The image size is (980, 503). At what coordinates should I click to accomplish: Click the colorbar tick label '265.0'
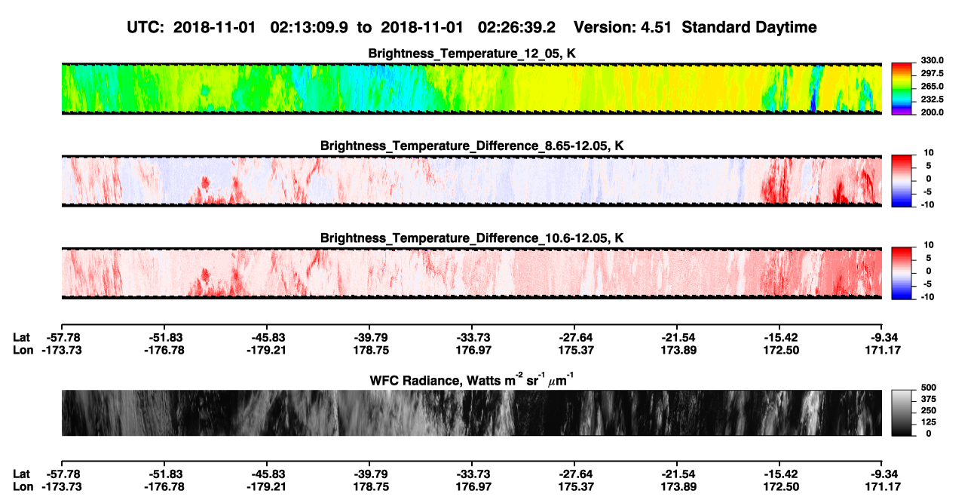(932, 86)
